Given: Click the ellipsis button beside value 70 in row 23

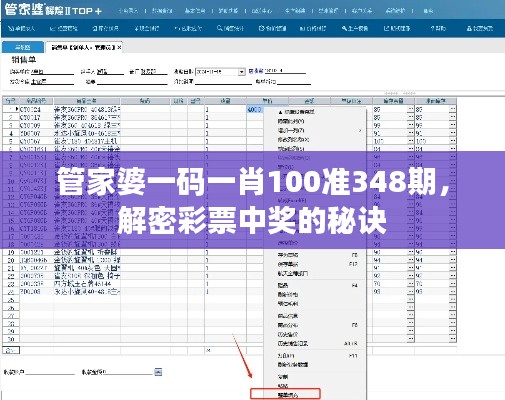Looking at the screenshot, I should coord(411,284).
